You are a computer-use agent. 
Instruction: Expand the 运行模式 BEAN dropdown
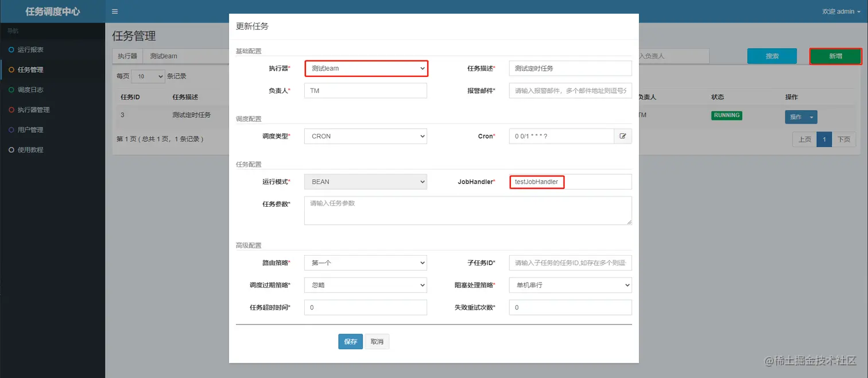click(x=366, y=182)
